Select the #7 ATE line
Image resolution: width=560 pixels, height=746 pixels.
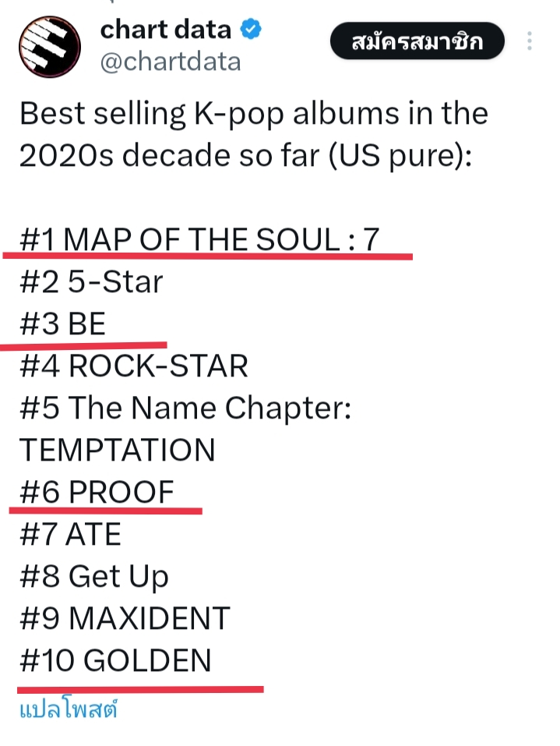click(x=70, y=534)
